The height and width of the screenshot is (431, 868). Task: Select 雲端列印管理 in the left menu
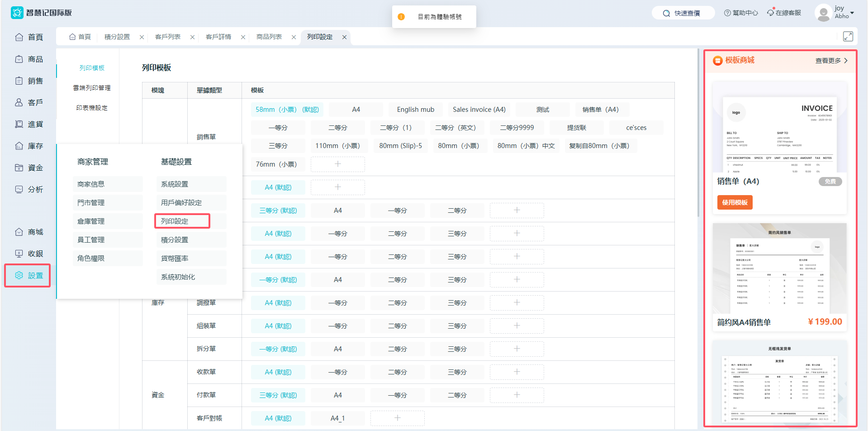92,88
